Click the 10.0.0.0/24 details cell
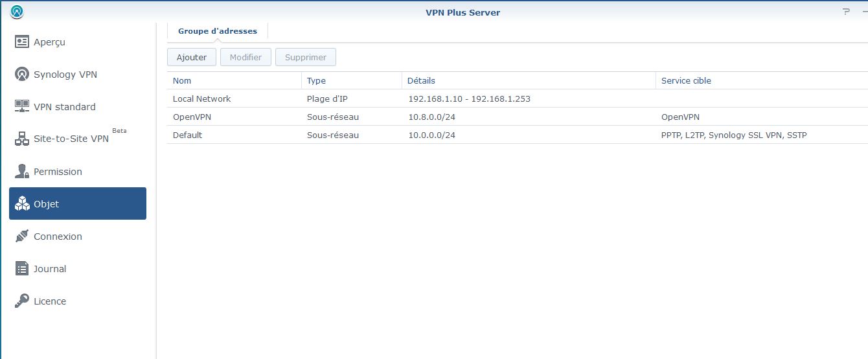This screenshot has width=868, height=359. [x=431, y=135]
